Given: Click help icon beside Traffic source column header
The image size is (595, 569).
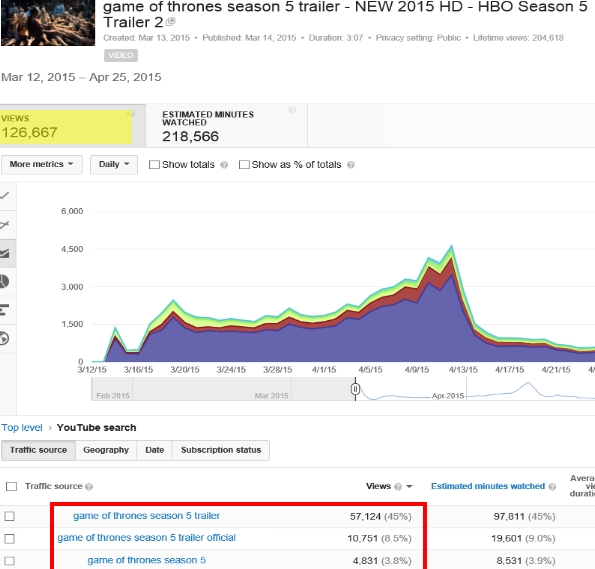Looking at the screenshot, I should pos(89,487).
